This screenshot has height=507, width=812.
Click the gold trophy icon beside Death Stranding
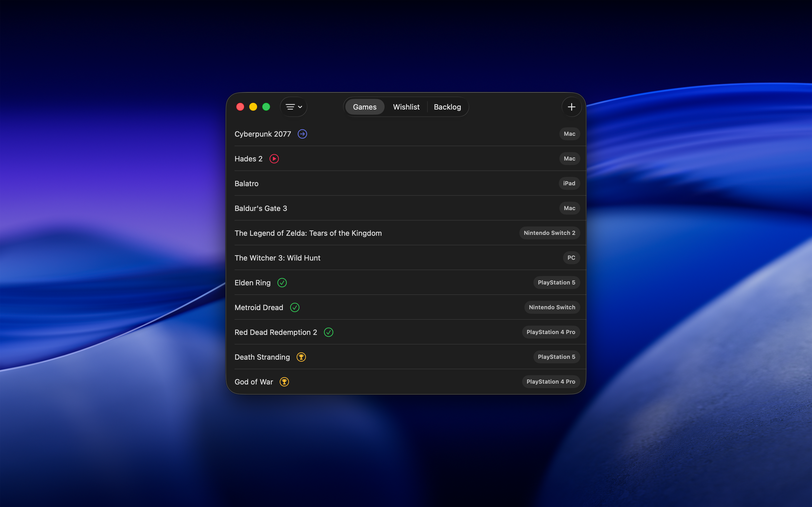[301, 357]
